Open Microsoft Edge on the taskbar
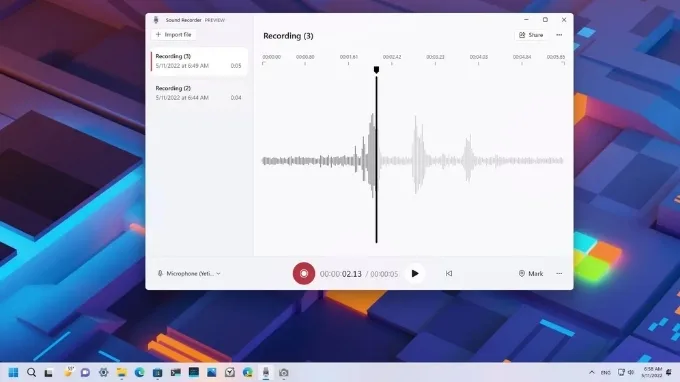The image size is (680, 382). click(139, 372)
